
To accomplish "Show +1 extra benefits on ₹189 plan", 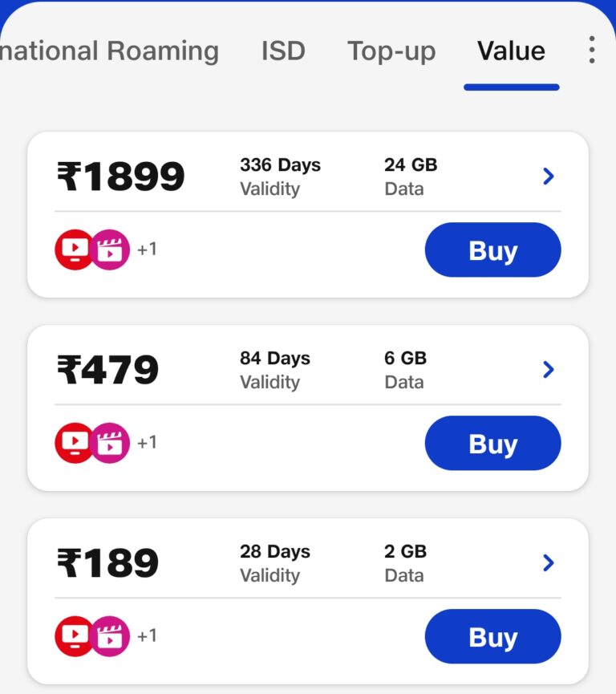I will [148, 635].
